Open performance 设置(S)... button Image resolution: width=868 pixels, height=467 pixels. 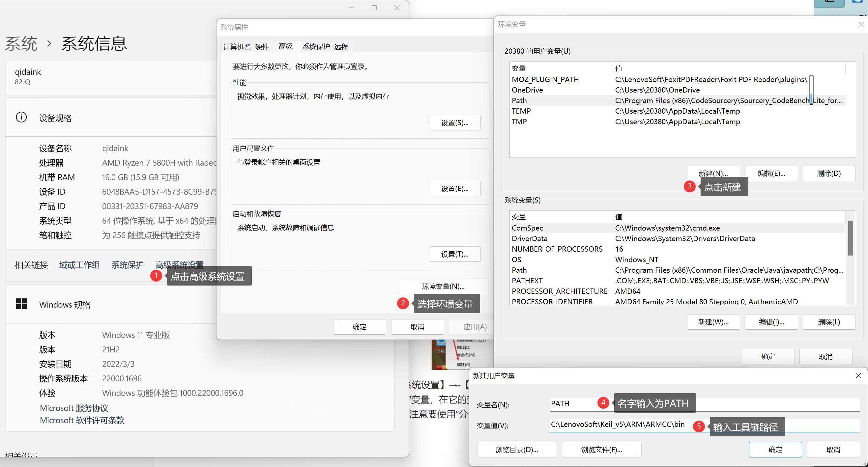point(454,123)
